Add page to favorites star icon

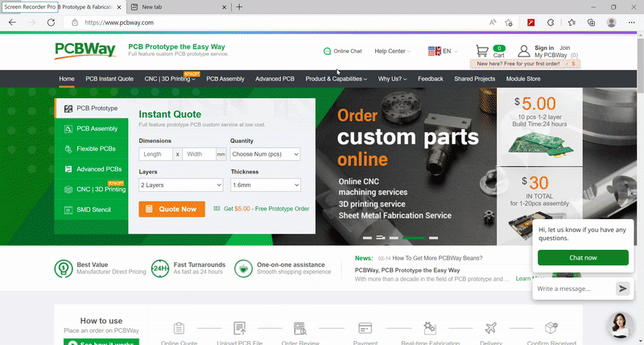point(509,23)
